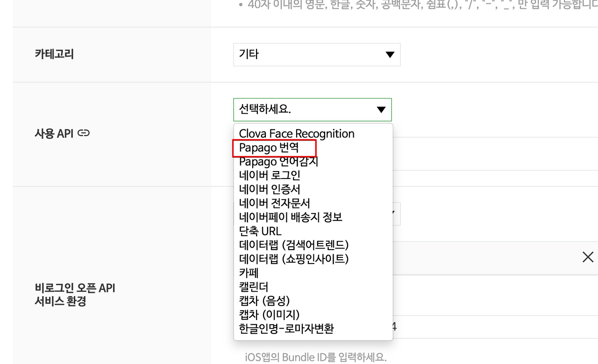Screen dimensions: 598x364
Task: Choose 카페 from the API list
Action: pyautogui.click(x=249, y=272)
